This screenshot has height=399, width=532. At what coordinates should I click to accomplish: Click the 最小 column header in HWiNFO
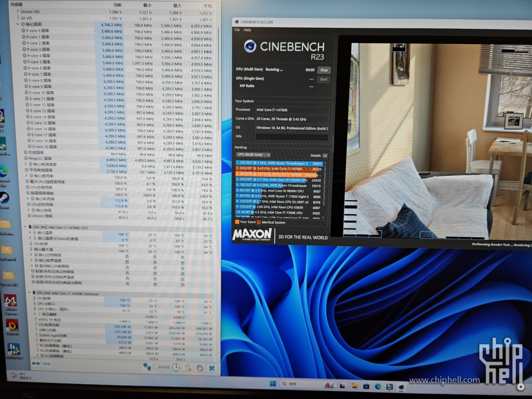[x=147, y=5]
